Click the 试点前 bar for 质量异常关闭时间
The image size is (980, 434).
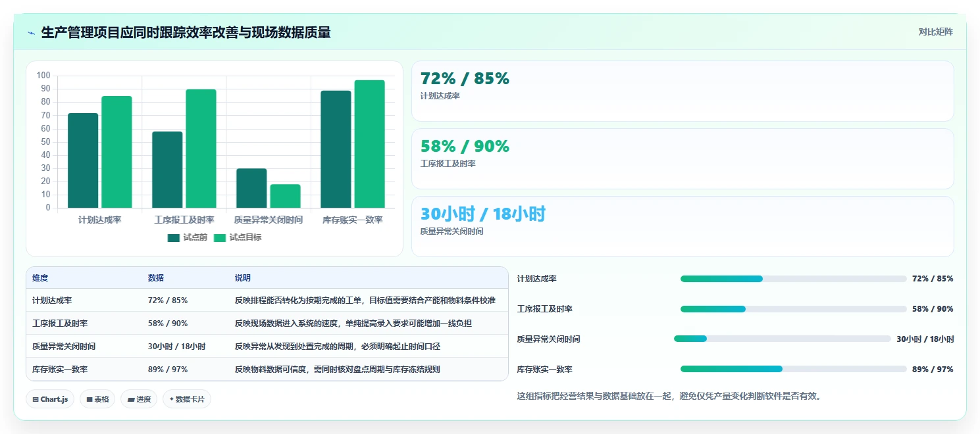251,189
